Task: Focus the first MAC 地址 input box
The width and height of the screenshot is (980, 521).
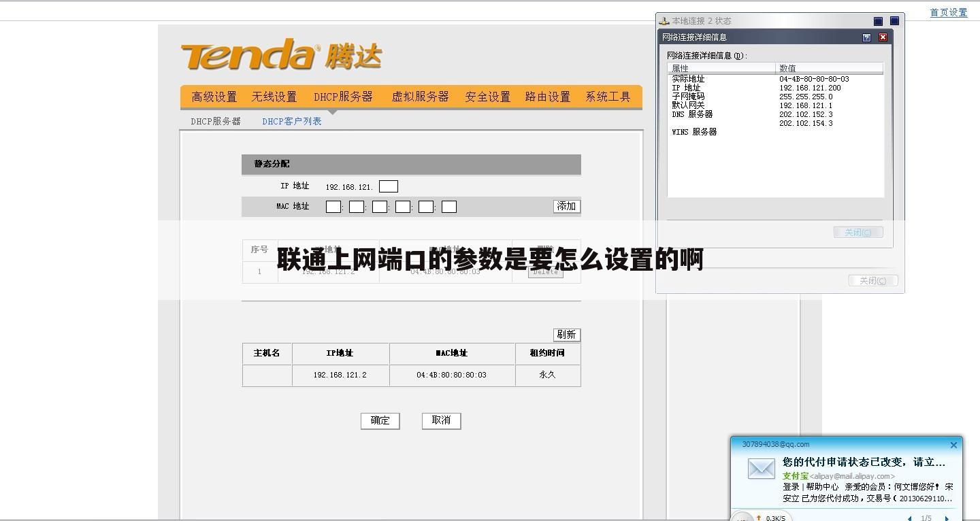Action: pyautogui.click(x=333, y=207)
